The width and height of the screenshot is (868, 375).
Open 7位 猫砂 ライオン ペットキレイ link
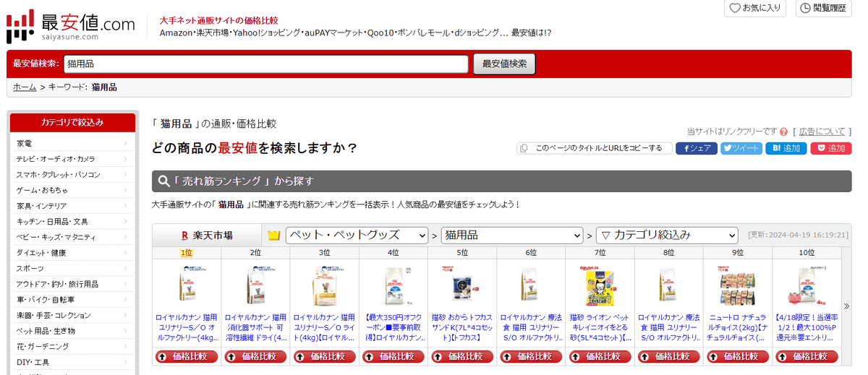point(600,327)
